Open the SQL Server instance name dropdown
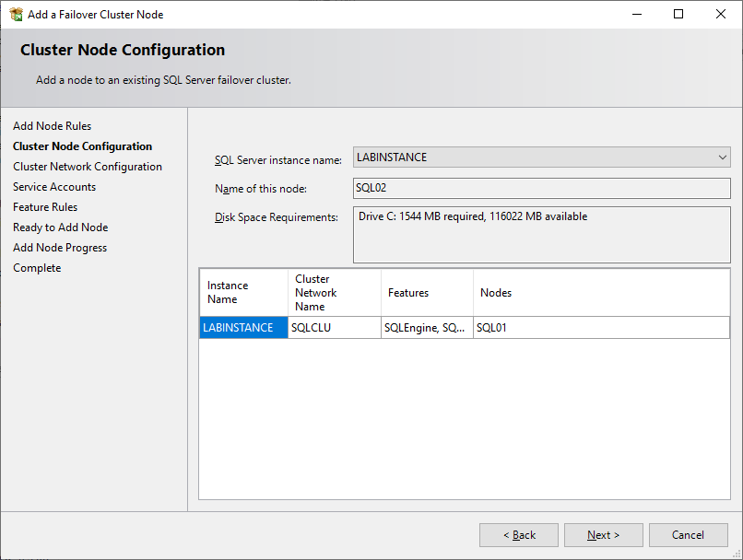 [x=542, y=157]
